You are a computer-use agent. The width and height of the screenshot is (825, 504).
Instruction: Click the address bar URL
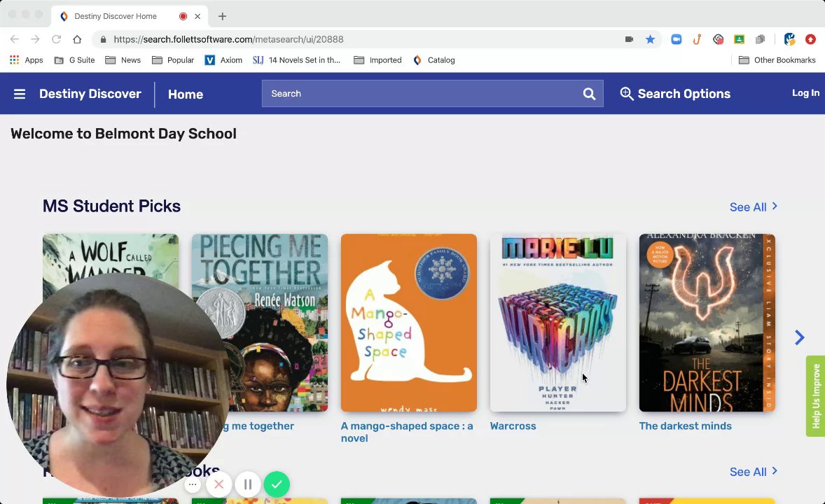(228, 39)
